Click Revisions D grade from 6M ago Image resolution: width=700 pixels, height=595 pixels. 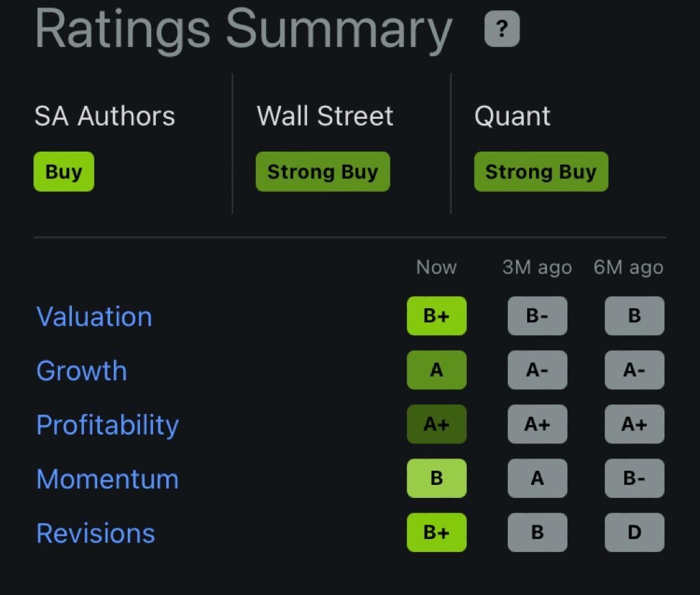(634, 532)
